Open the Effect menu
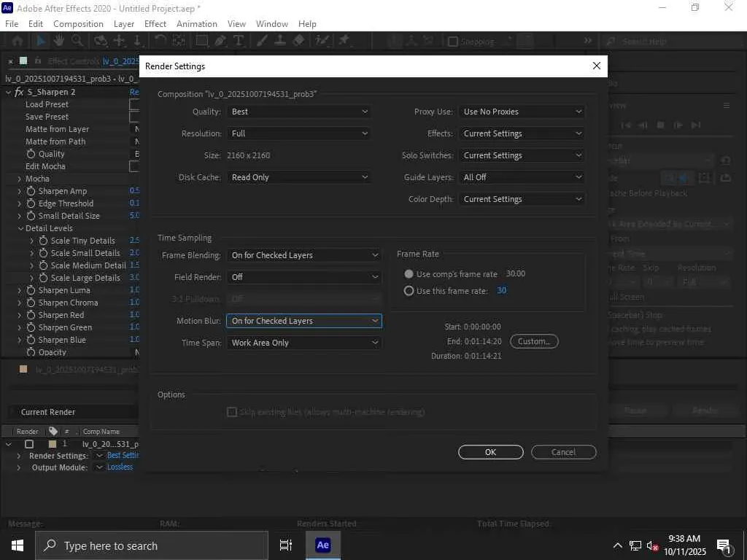Image resolution: width=747 pixels, height=560 pixels. (x=155, y=24)
